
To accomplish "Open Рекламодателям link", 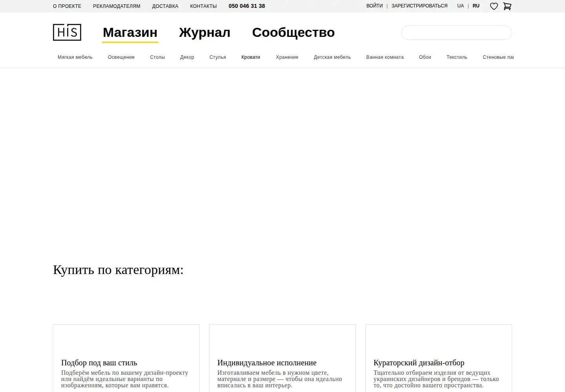I will pyautogui.click(x=117, y=6).
